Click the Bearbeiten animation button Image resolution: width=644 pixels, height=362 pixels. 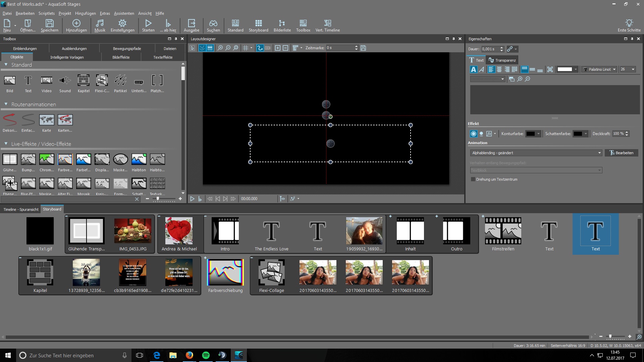(x=621, y=153)
